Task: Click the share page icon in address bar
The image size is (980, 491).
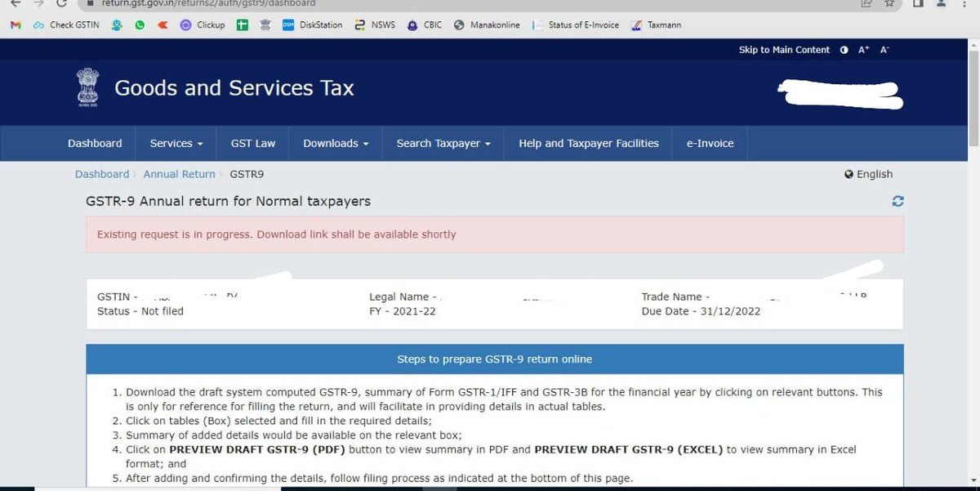Action: pos(866,3)
